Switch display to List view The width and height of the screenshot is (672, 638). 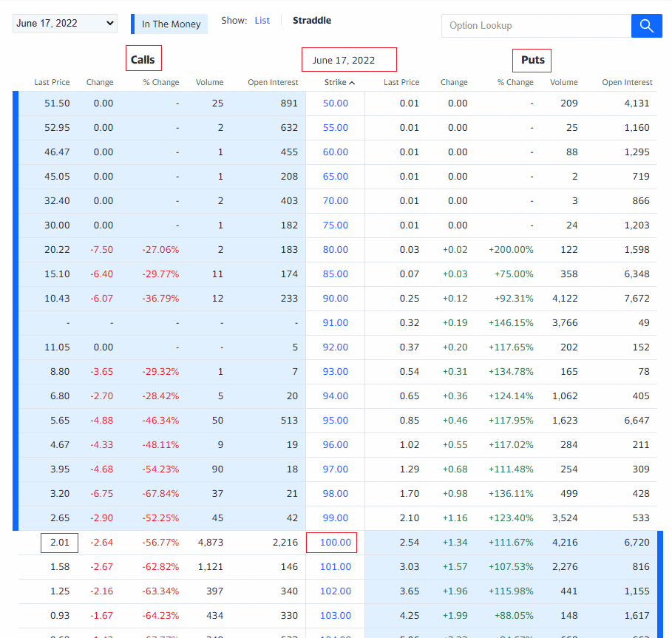tap(262, 20)
